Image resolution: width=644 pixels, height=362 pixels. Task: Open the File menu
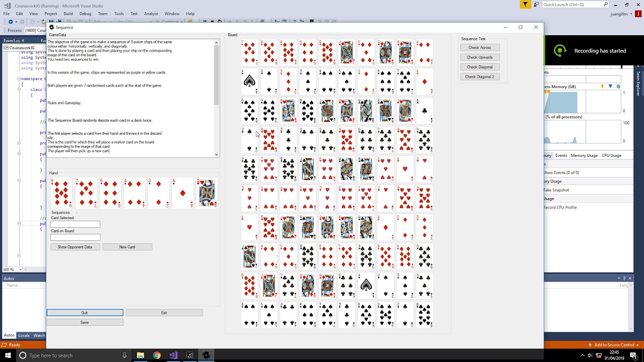tap(7, 14)
